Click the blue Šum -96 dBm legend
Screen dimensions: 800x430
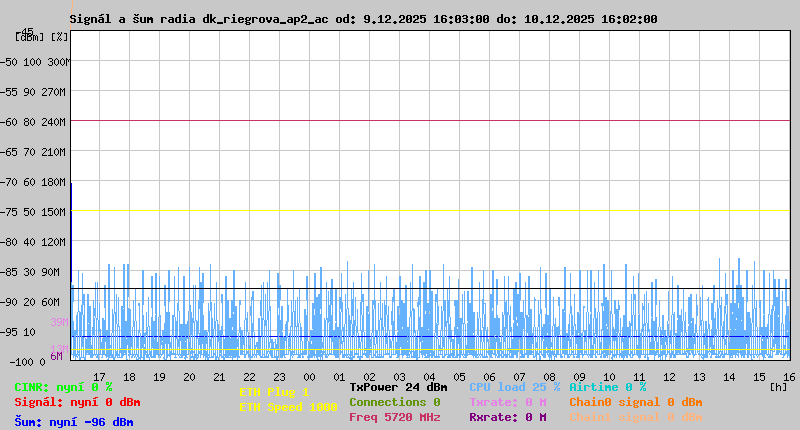coord(74,422)
